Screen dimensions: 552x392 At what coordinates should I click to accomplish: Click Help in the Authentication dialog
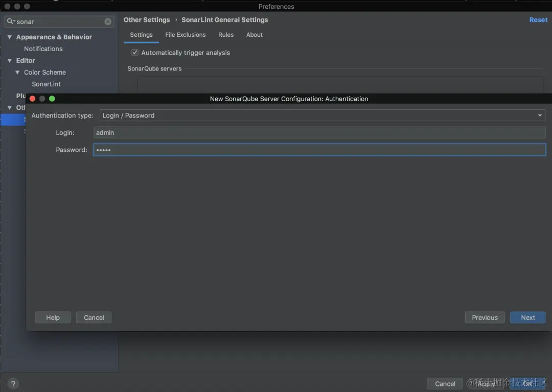click(x=53, y=317)
